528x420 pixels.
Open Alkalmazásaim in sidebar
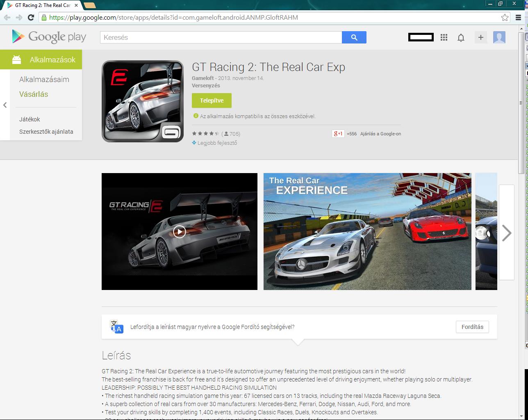click(44, 80)
